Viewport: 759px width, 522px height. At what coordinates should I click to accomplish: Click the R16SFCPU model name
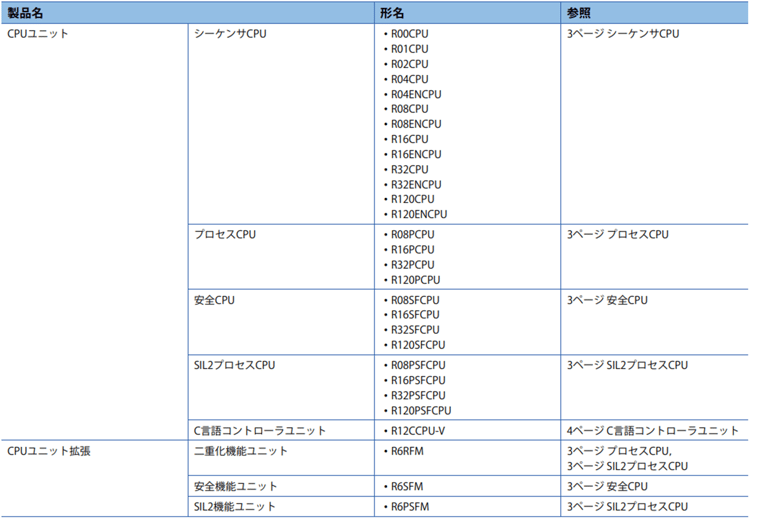pos(415,315)
